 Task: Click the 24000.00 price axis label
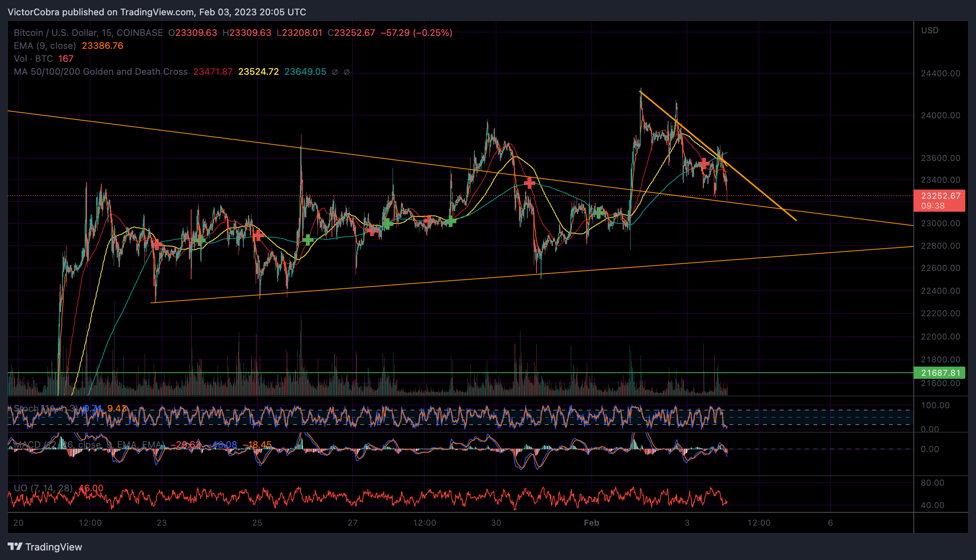coord(940,115)
